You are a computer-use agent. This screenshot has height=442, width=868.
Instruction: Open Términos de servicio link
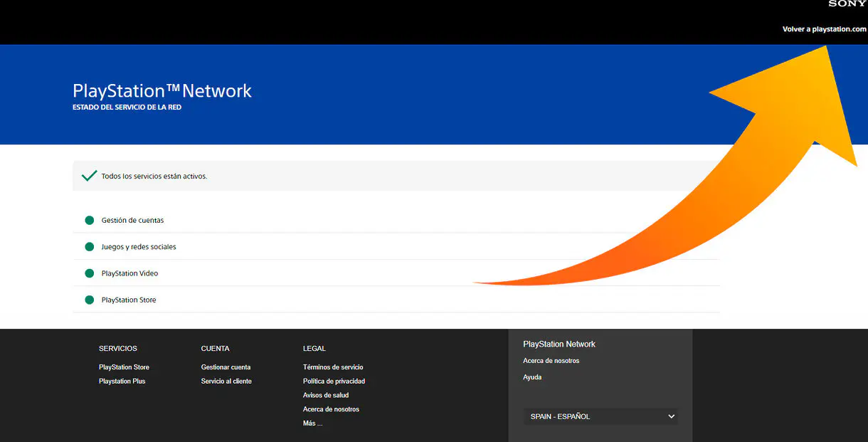(333, 367)
